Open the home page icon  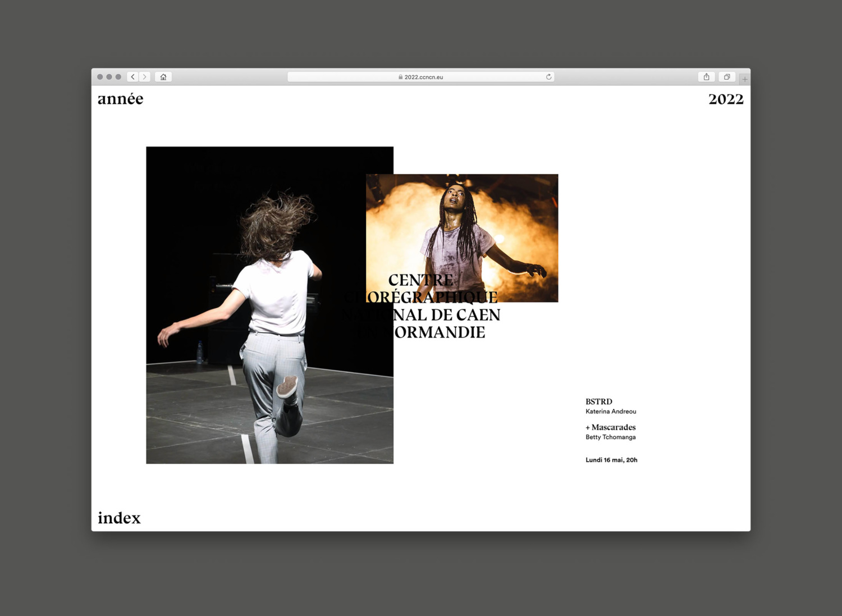163,77
